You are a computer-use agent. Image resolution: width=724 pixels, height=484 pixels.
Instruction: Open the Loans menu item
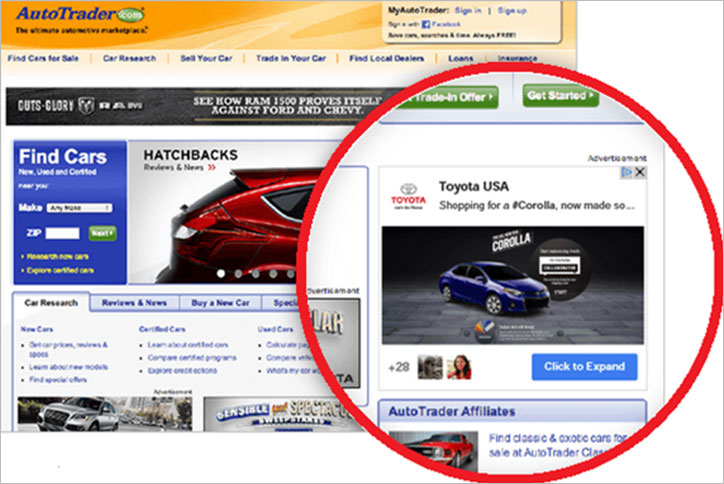461,58
